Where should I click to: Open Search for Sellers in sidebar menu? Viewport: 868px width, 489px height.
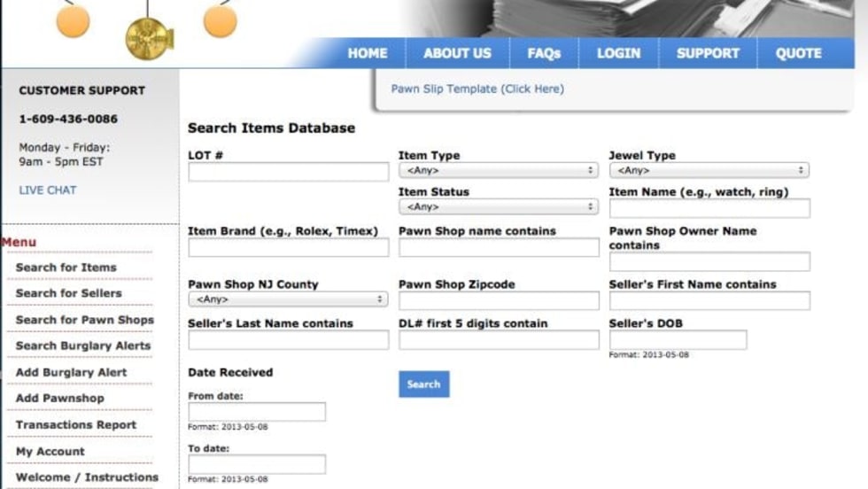pos(68,293)
